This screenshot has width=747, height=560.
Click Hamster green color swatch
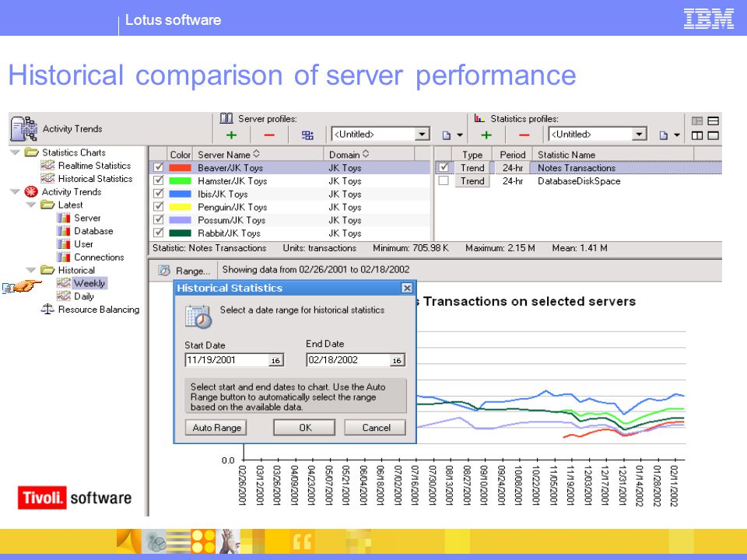click(180, 180)
